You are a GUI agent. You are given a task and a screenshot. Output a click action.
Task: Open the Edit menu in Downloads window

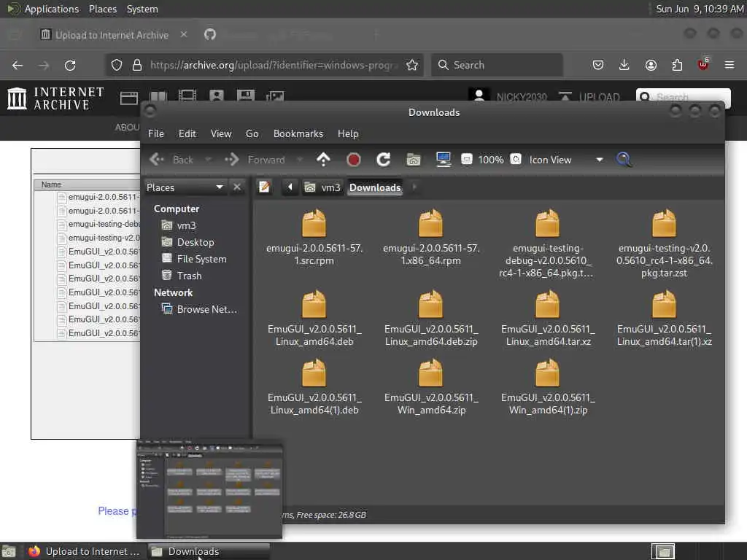187,134
